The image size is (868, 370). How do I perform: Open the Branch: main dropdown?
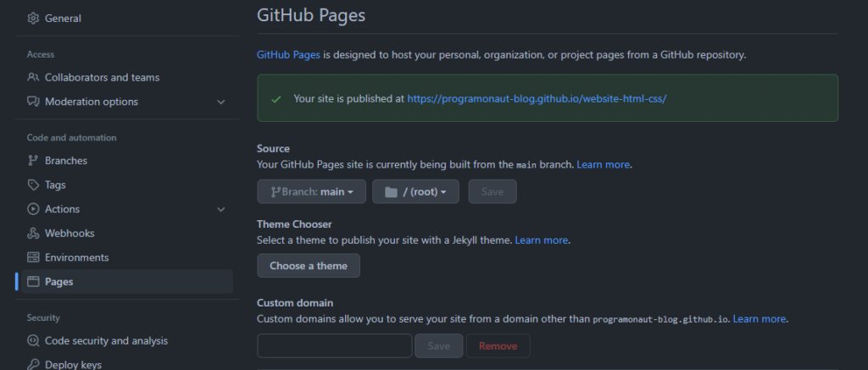click(x=311, y=191)
